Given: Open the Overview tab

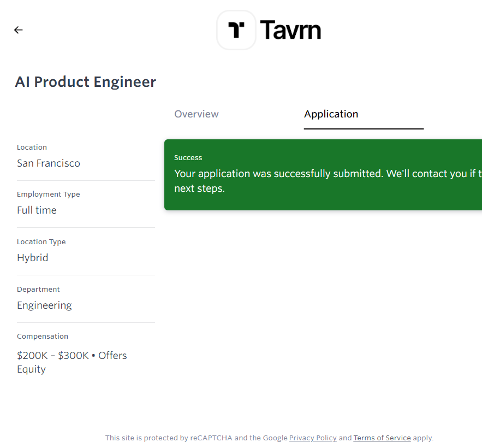Looking at the screenshot, I should click(197, 114).
